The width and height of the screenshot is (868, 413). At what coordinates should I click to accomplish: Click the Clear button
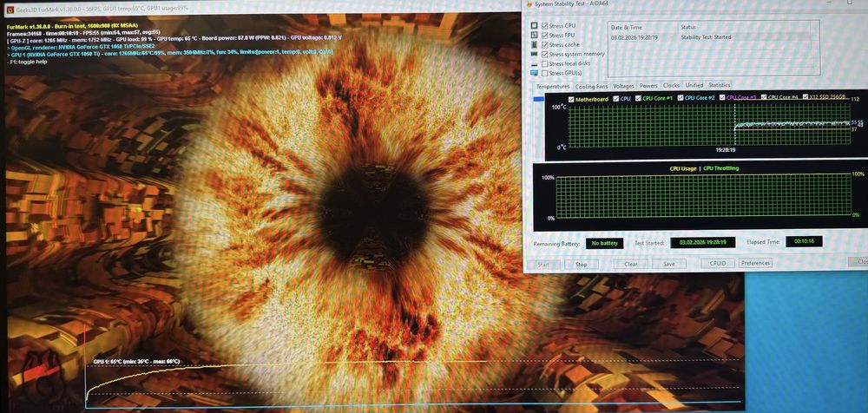631,264
